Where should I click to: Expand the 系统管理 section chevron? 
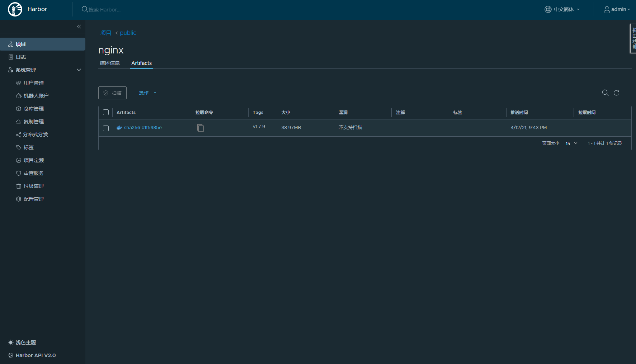79,70
